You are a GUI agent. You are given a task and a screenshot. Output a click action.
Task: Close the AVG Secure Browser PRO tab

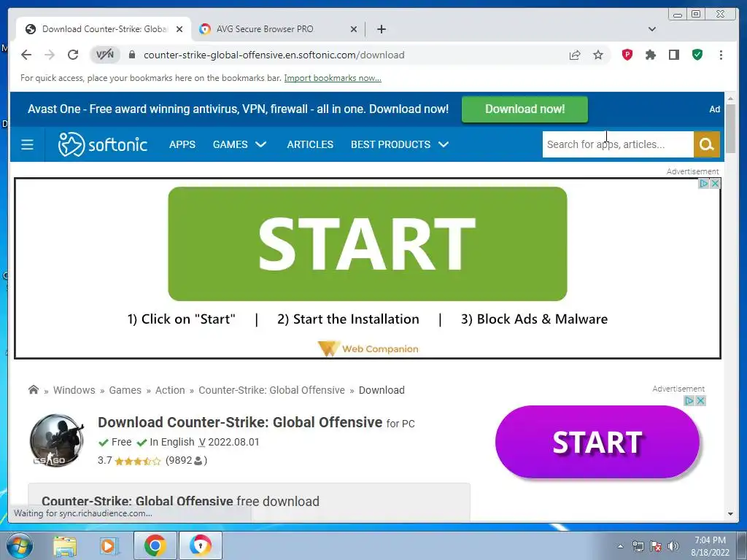[354, 29]
